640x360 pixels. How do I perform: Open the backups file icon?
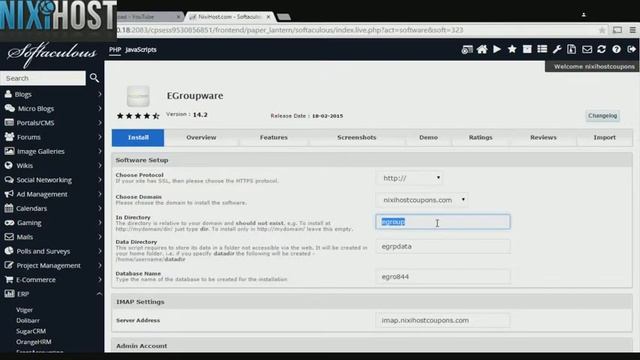coord(571,49)
